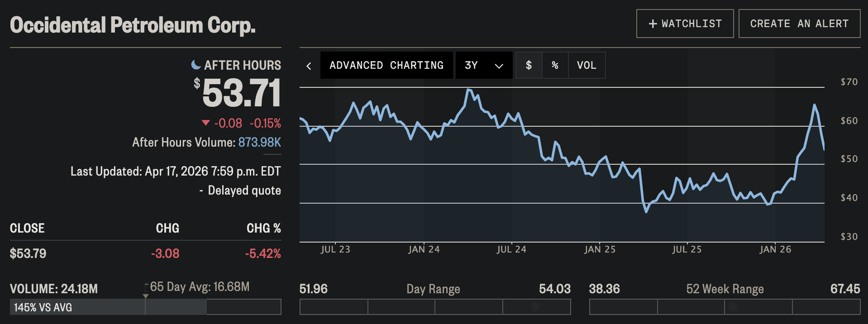The width and height of the screenshot is (868, 324).
Task: Open Advanced Charting
Action: (386, 65)
